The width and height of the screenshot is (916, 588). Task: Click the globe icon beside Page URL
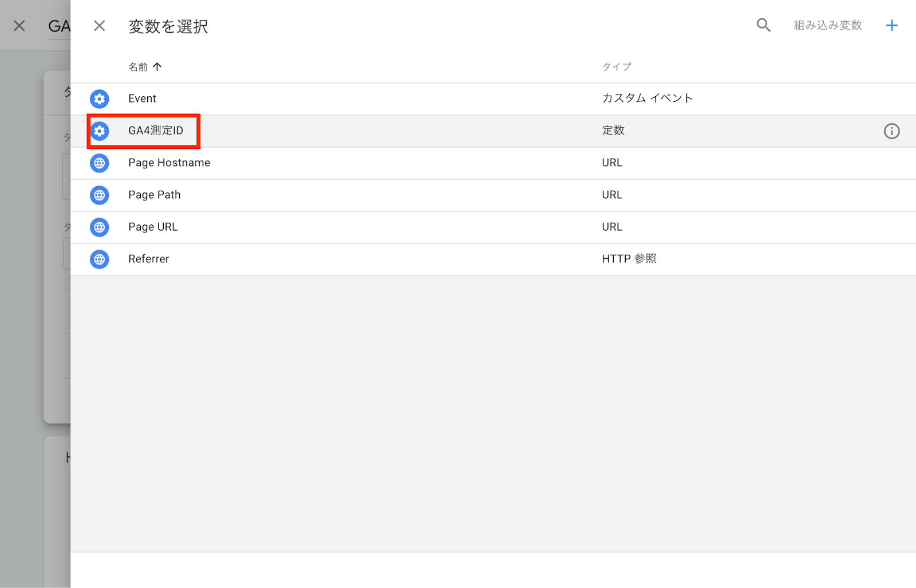click(x=100, y=227)
